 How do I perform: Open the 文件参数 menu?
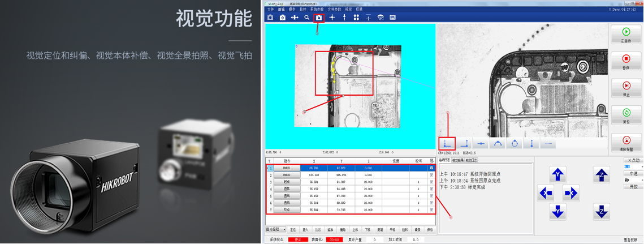[x=334, y=9]
